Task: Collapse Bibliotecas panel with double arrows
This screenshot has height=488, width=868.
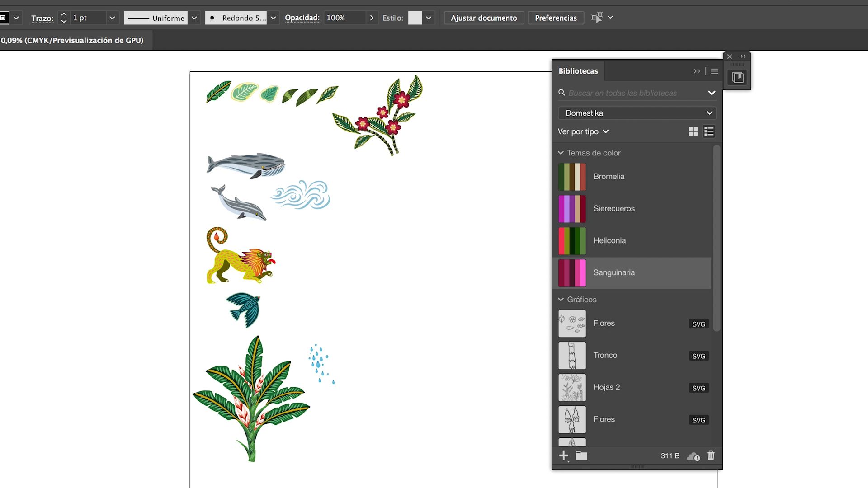Action: (x=697, y=71)
